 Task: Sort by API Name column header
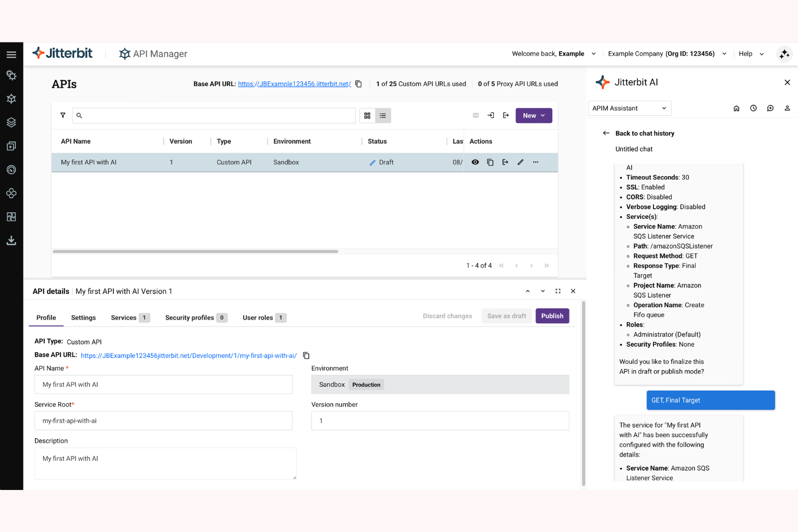(76, 141)
